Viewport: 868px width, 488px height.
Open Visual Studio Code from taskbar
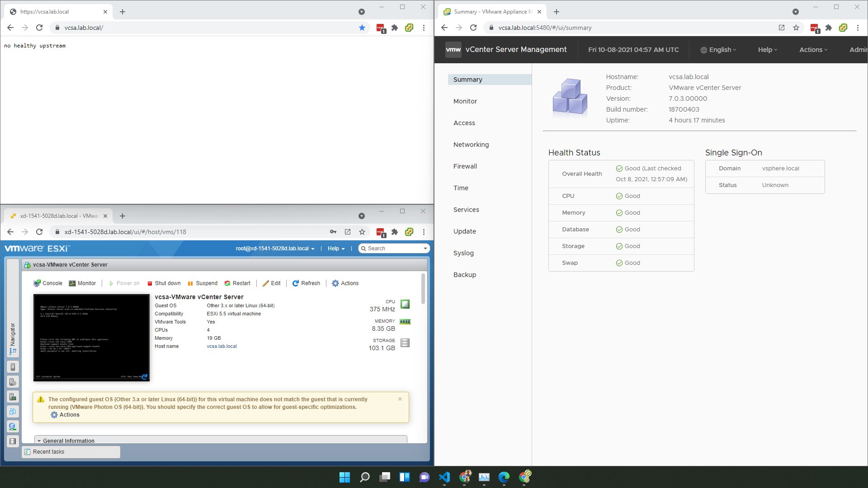pos(444,477)
